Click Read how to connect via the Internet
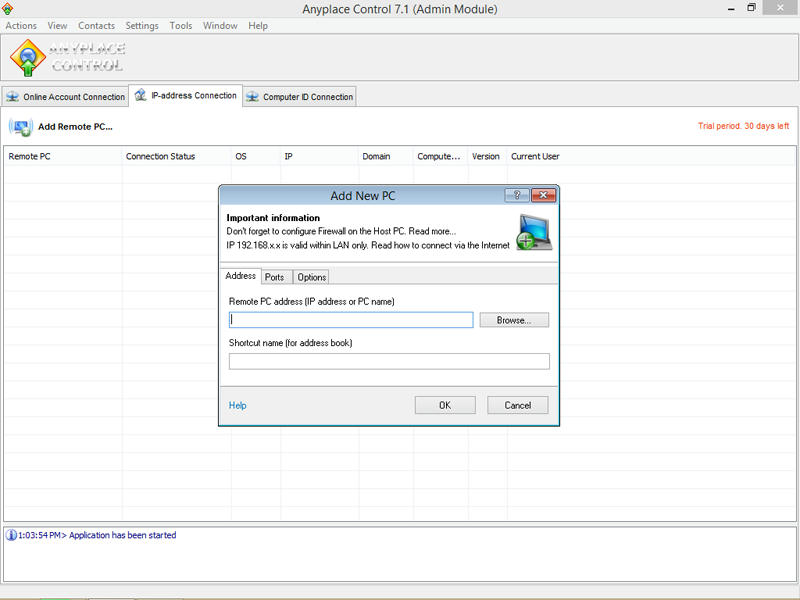The image size is (800, 600). coord(440,245)
